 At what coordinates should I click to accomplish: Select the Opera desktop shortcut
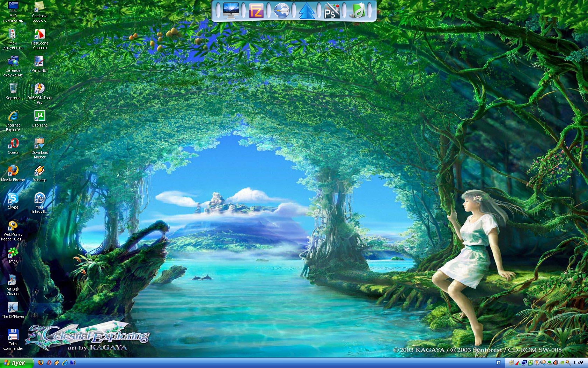(x=13, y=146)
